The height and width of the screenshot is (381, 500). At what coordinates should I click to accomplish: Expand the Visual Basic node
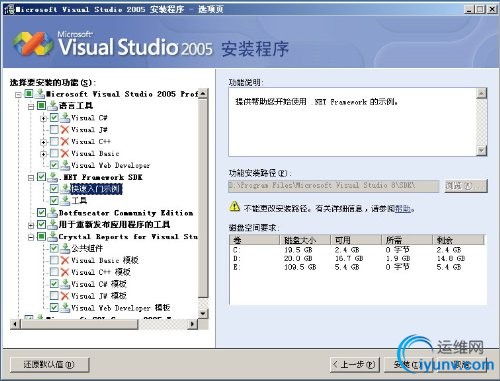point(43,154)
